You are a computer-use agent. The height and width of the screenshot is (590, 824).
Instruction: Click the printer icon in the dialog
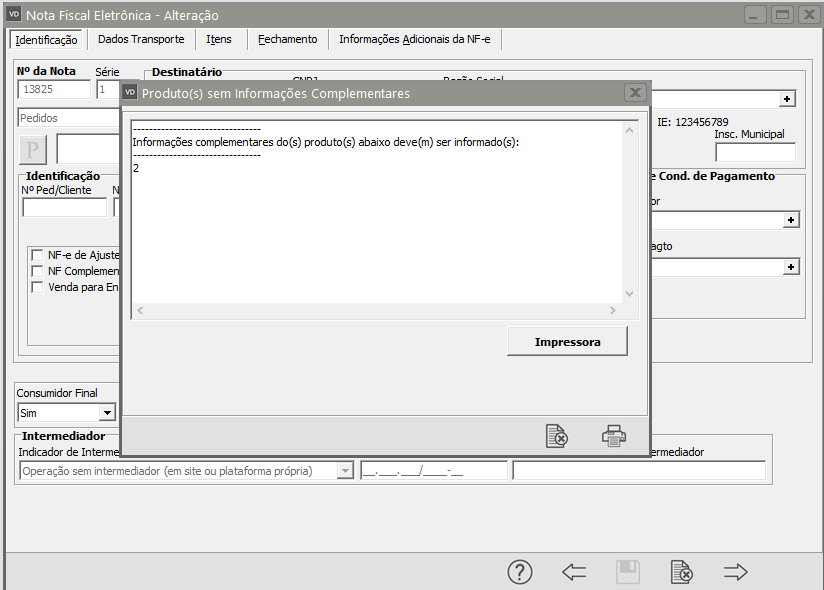[613, 436]
